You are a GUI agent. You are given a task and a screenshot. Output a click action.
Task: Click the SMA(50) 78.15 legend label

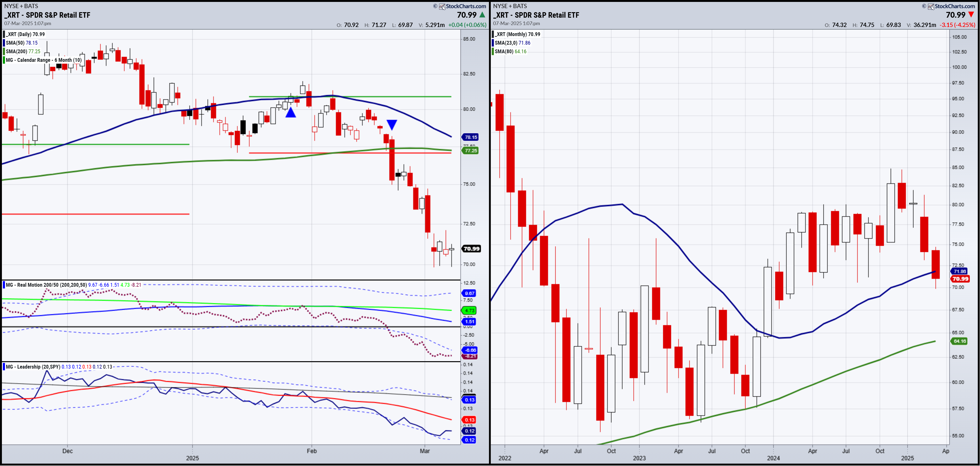[x=22, y=43]
